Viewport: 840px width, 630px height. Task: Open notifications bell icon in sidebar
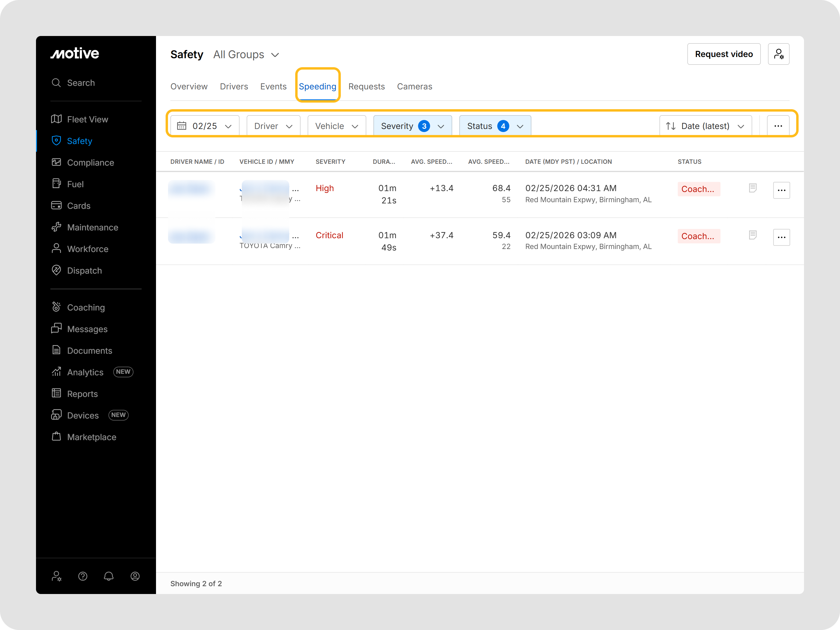tap(109, 576)
